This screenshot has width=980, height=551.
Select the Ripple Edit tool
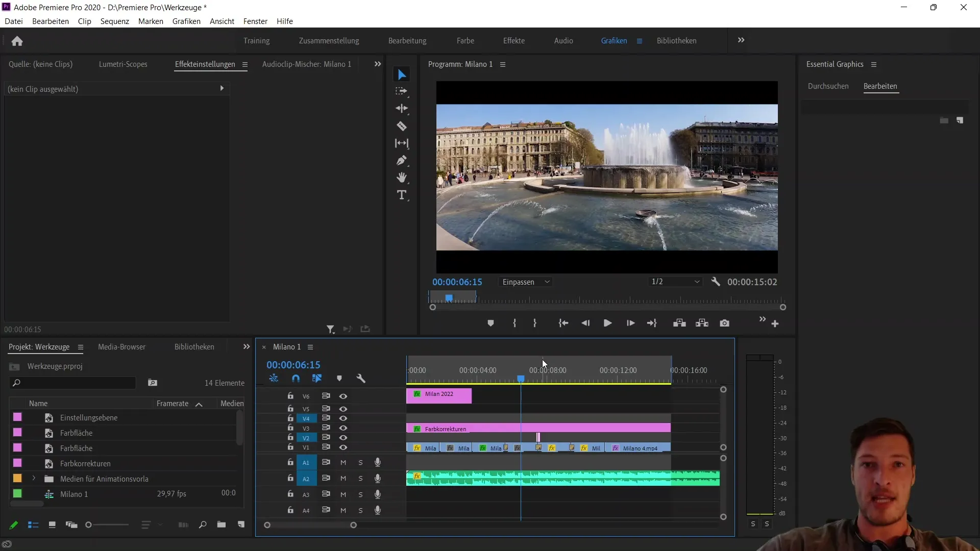(402, 109)
